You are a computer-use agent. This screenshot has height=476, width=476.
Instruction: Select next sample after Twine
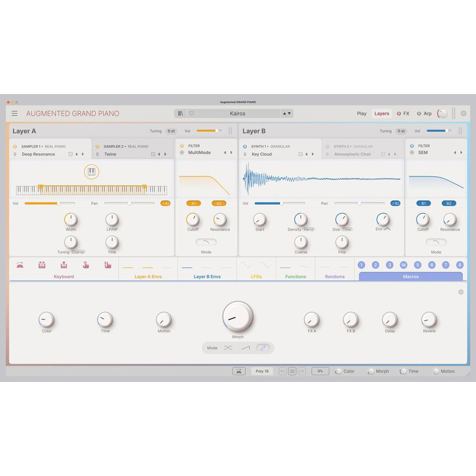165,154
